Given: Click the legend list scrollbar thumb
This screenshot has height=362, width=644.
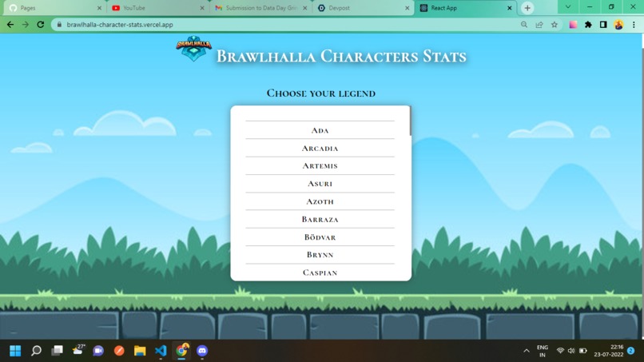Looking at the screenshot, I should (x=410, y=121).
